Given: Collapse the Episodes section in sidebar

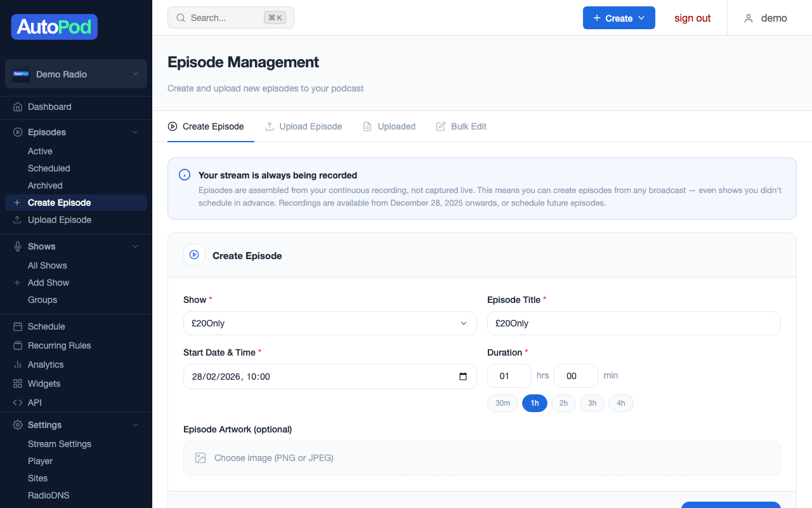Looking at the screenshot, I should coord(134,132).
